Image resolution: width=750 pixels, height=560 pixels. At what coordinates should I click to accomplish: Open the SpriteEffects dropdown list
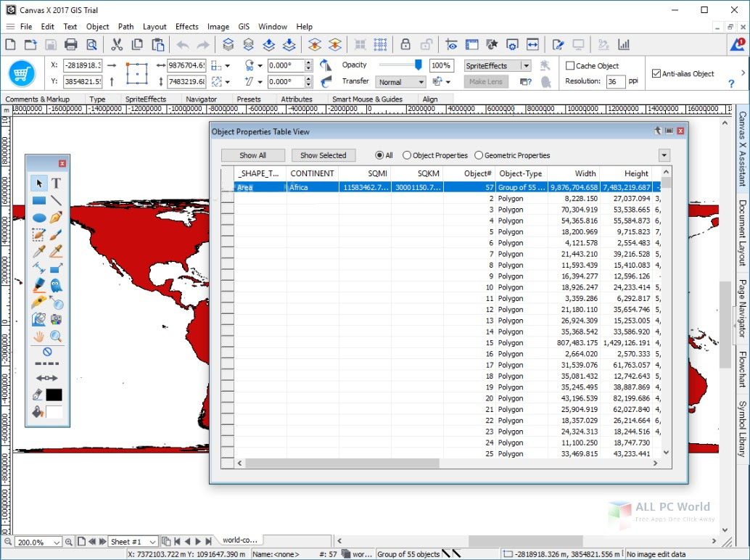pyautogui.click(x=525, y=66)
